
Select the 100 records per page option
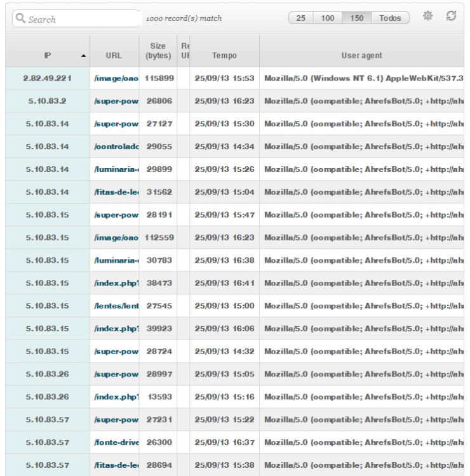click(x=328, y=19)
